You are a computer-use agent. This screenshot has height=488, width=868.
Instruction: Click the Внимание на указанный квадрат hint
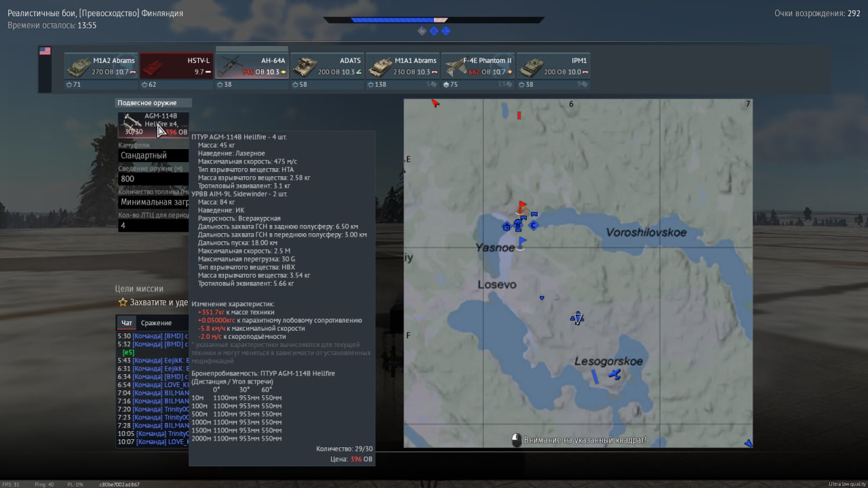pyautogui.click(x=585, y=440)
